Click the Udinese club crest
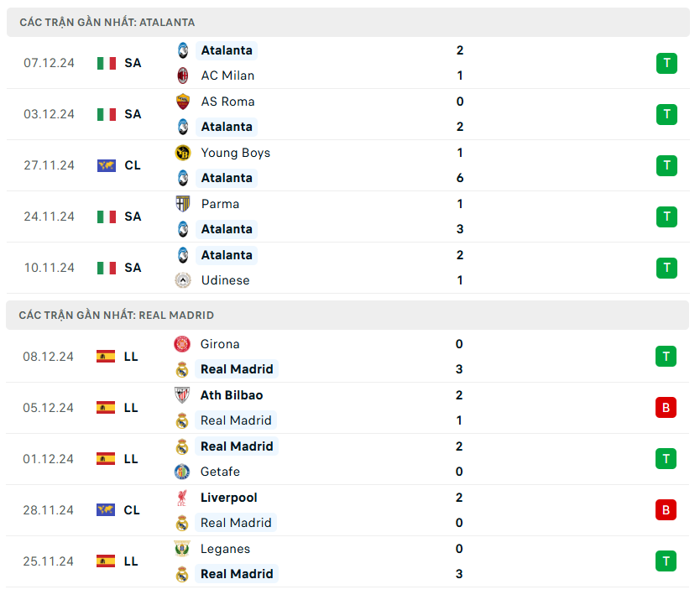The image size is (700, 600). [183, 280]
